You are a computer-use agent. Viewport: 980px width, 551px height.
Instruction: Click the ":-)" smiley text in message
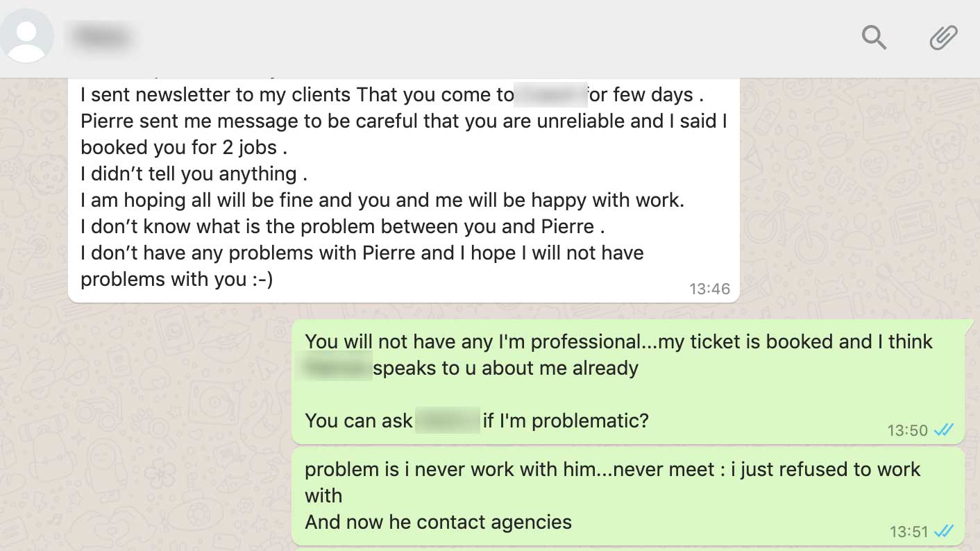coord(260,279)
